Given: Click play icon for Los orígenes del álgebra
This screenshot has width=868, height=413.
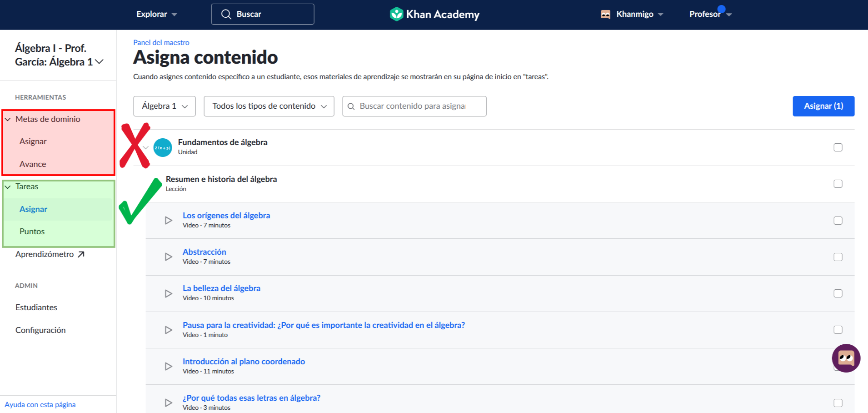Looking at the screenshot, I should point(169,221).
